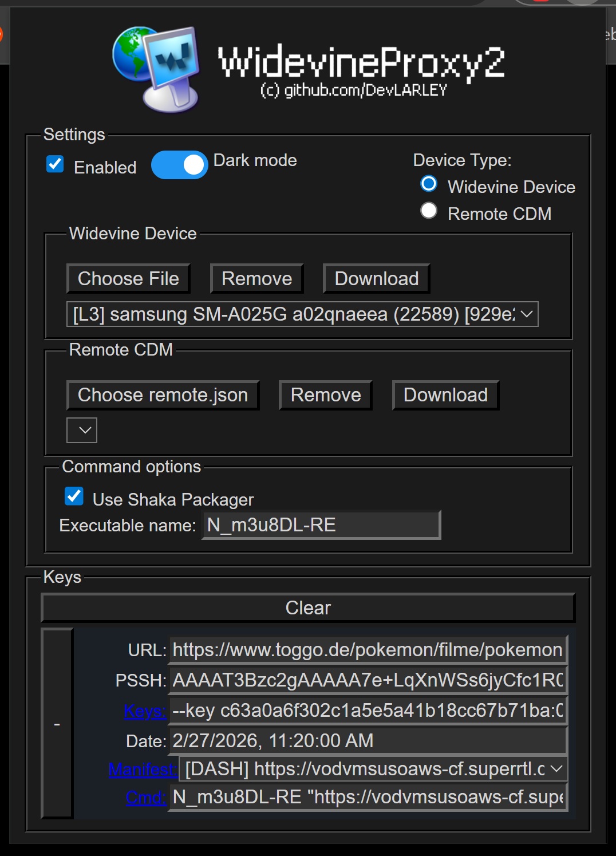616x856 pixels.
Task: Click the Executable name input field
Action: tap(322, 525)
